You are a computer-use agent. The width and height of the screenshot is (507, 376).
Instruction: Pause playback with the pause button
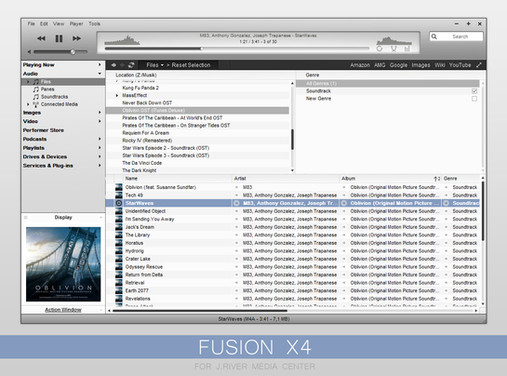pyautogui.click(x=59, y=39)
